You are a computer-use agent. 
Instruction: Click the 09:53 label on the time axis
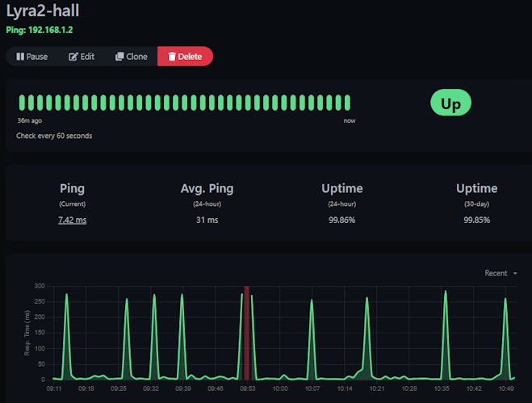[248, 388]
